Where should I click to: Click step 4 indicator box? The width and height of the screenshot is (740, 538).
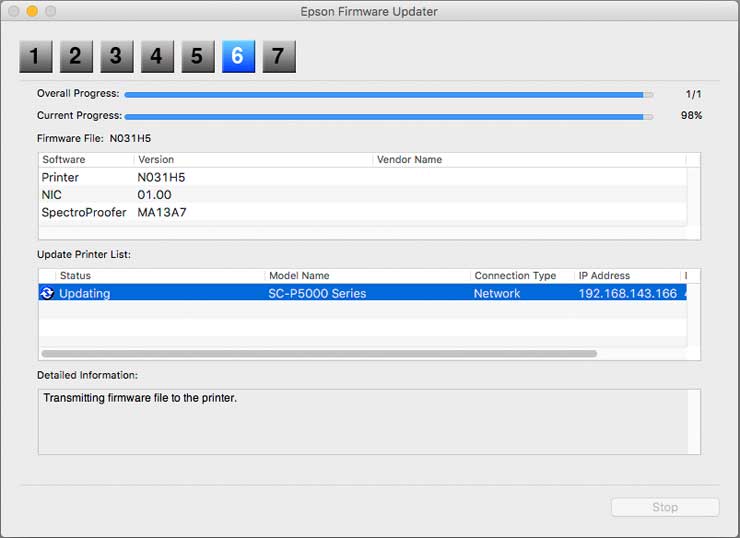point(158,57)
